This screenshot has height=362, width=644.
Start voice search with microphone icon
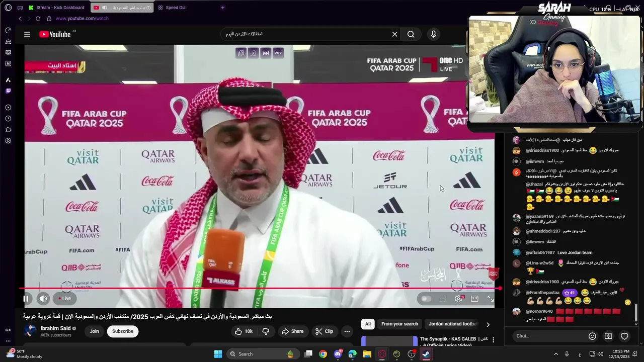pyautogui.click(x=434, y=34)
